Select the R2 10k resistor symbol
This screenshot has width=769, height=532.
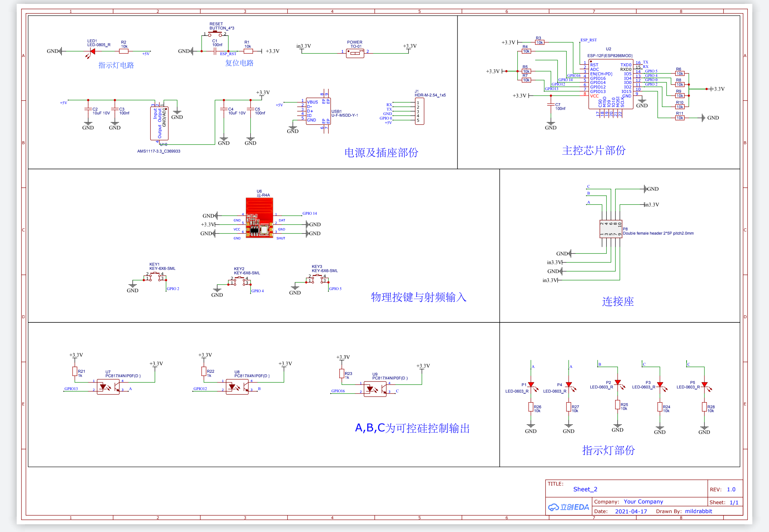124,51
